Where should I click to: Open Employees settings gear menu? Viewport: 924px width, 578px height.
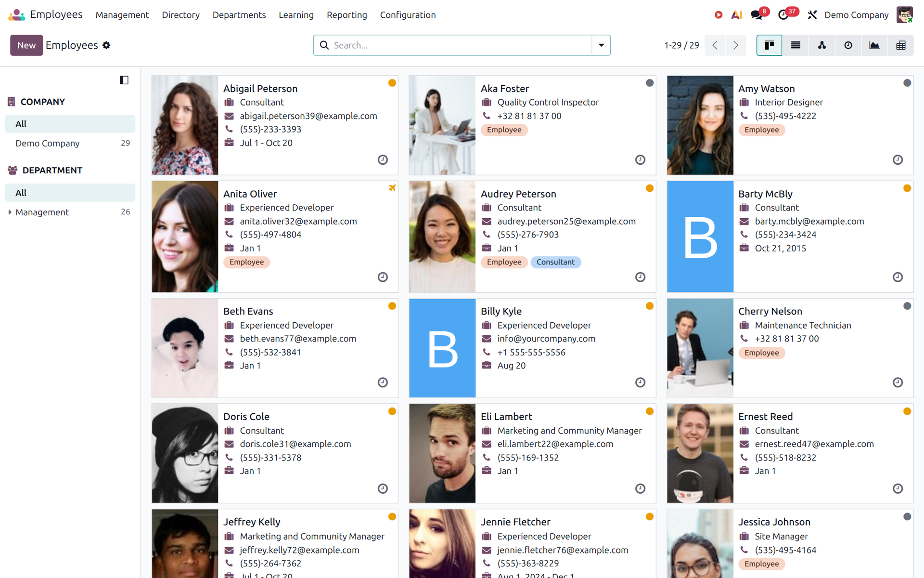(x=106, y=45)
